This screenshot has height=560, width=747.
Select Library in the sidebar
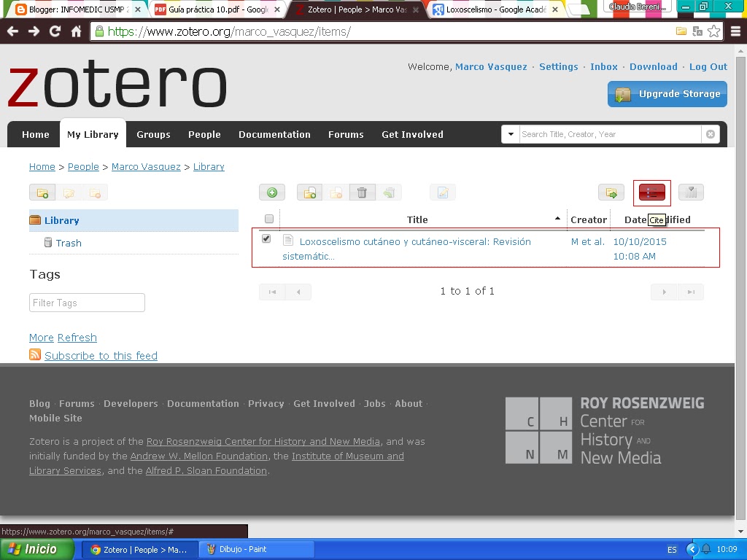point(134,220)
